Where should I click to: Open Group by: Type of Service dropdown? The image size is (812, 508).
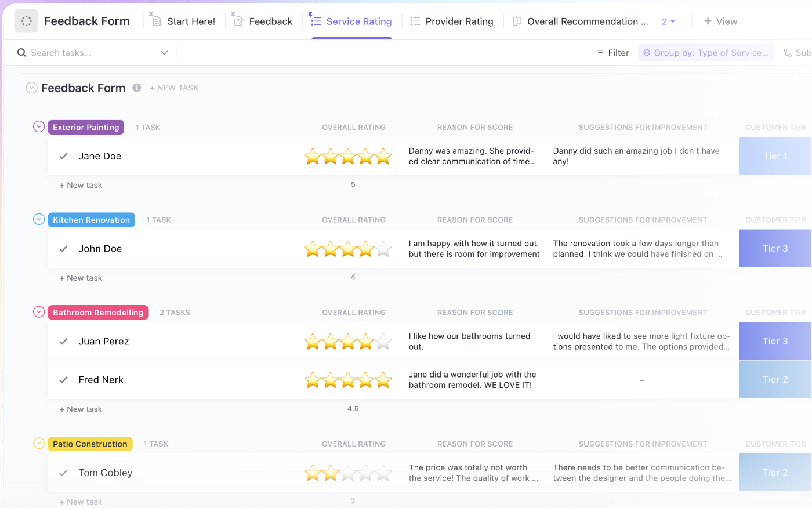706,53
